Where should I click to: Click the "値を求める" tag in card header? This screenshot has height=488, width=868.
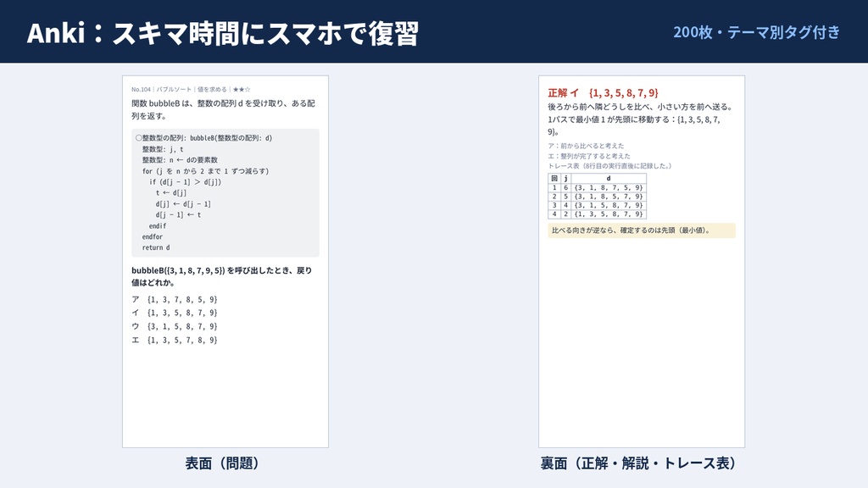pyautogui.click(x=212, y=89)
